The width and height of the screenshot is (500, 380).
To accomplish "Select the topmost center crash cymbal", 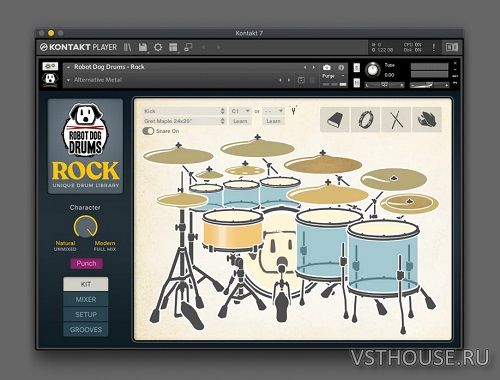I will (257, 148).
